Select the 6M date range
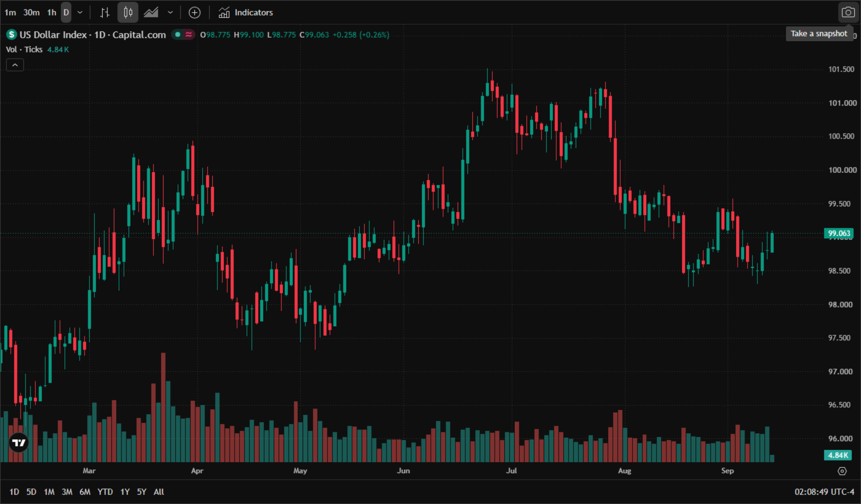The width and height of the screenshot is (861, 504). click(x=85, y=492)
